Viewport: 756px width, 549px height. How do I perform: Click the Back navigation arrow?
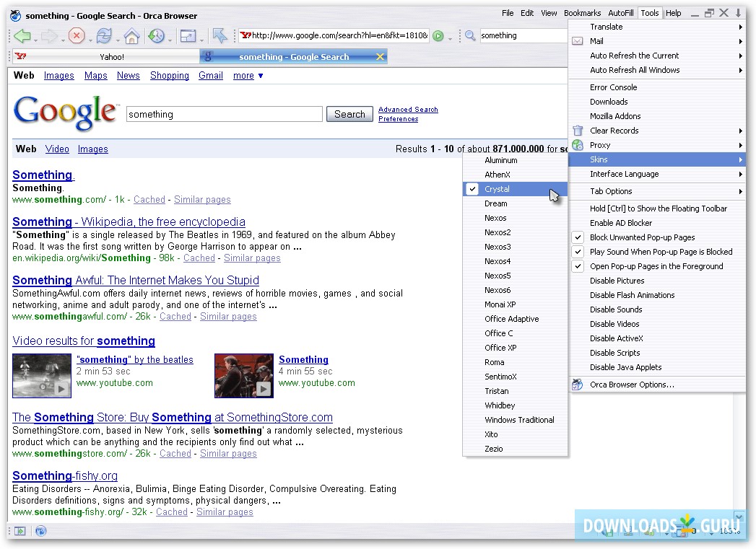coord(24,35)
